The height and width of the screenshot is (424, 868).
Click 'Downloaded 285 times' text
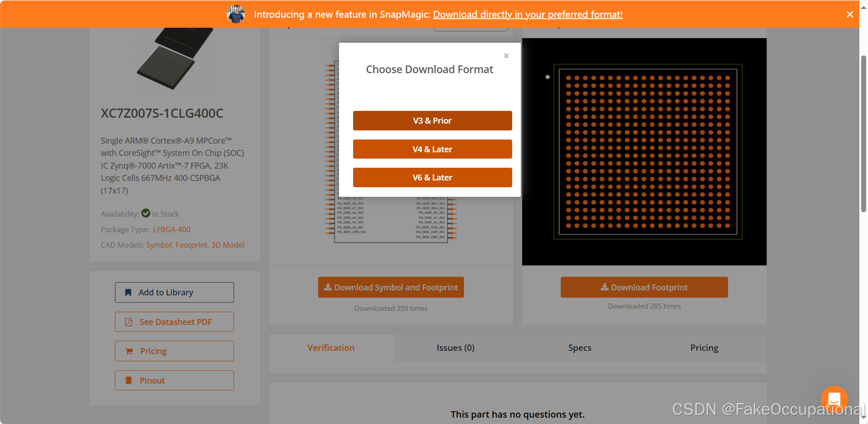644,306
